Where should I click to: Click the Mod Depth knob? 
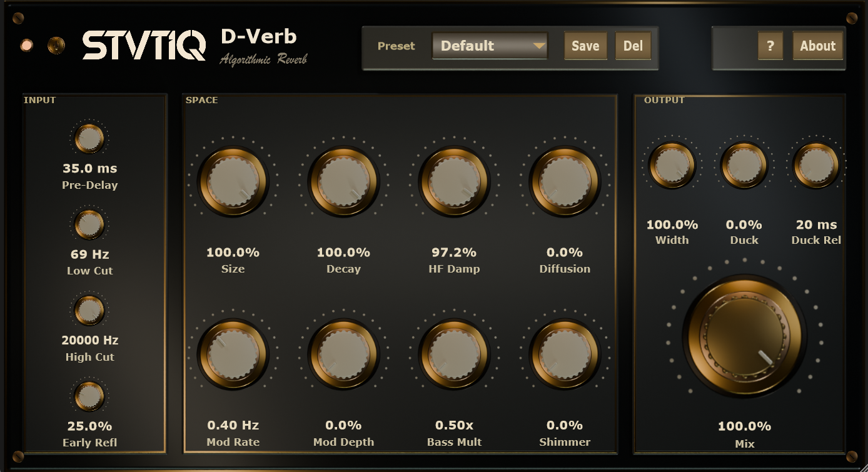343,354
